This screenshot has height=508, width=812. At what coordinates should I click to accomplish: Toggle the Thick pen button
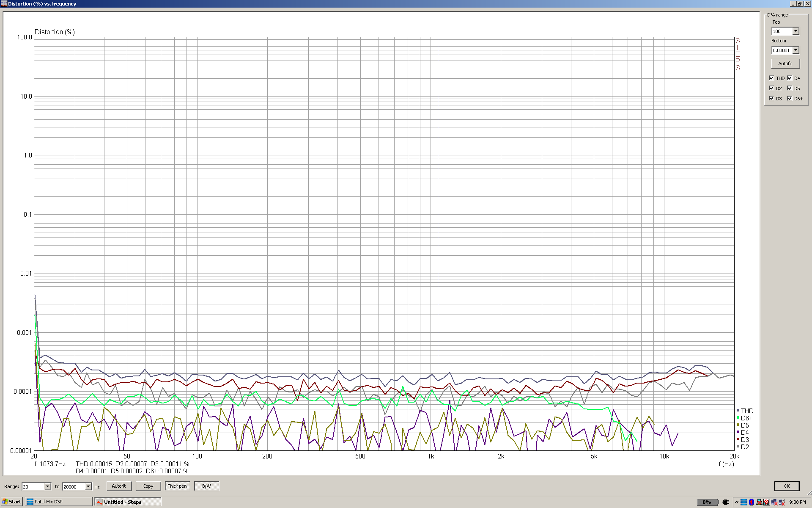tap(177, 486)
